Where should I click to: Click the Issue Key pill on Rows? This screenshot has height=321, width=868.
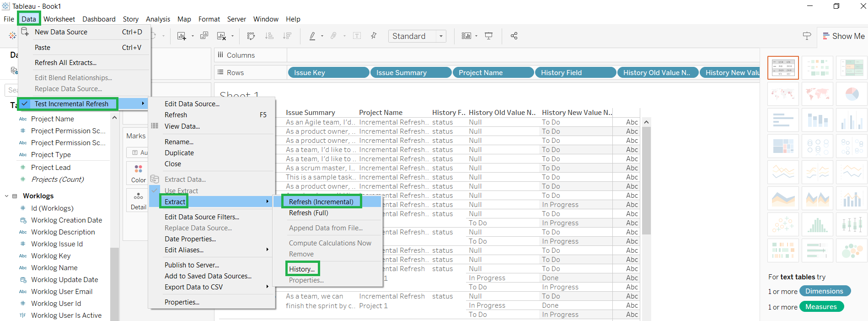[328, 72]
